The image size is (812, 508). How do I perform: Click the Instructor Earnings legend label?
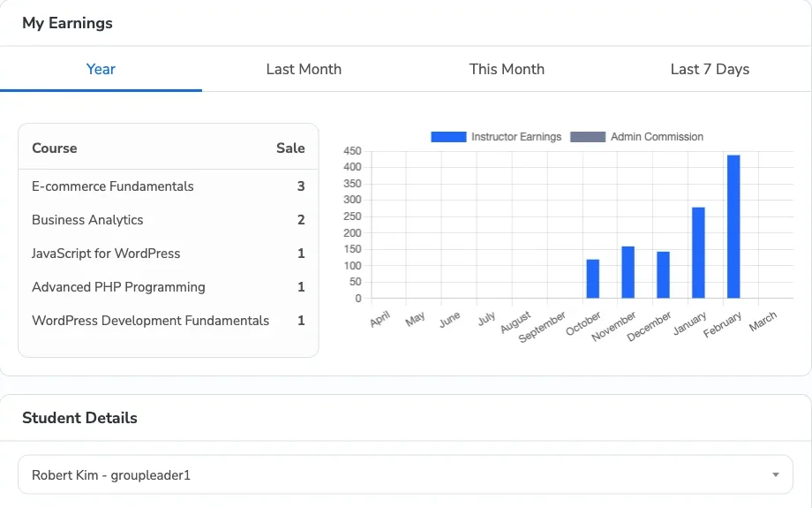[x=516, y=137]
